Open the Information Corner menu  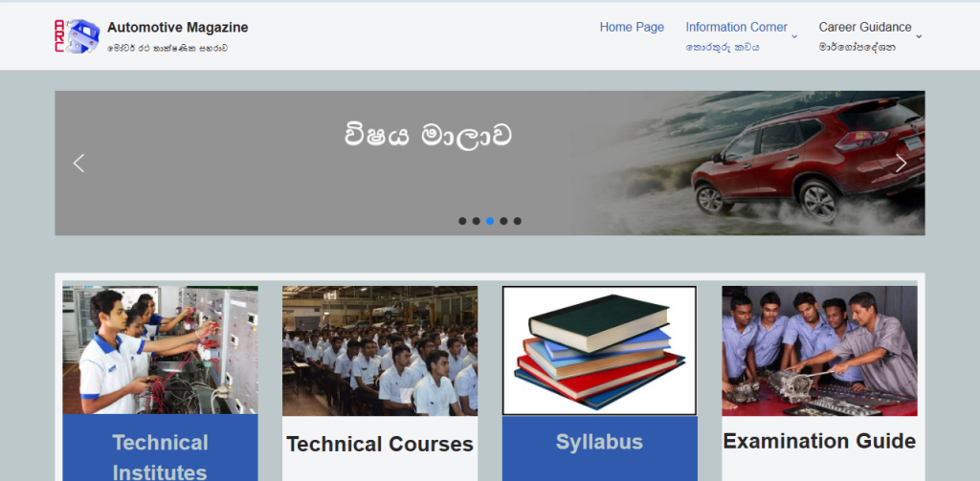pyautogui.click(x=736, y=27)
